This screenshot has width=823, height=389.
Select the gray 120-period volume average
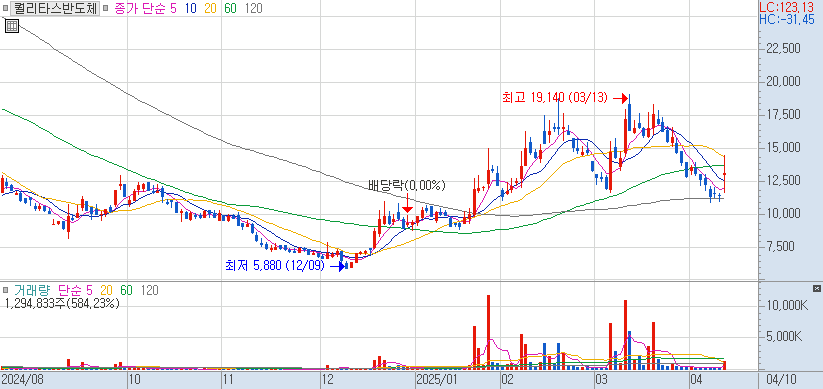coord(150,290)
